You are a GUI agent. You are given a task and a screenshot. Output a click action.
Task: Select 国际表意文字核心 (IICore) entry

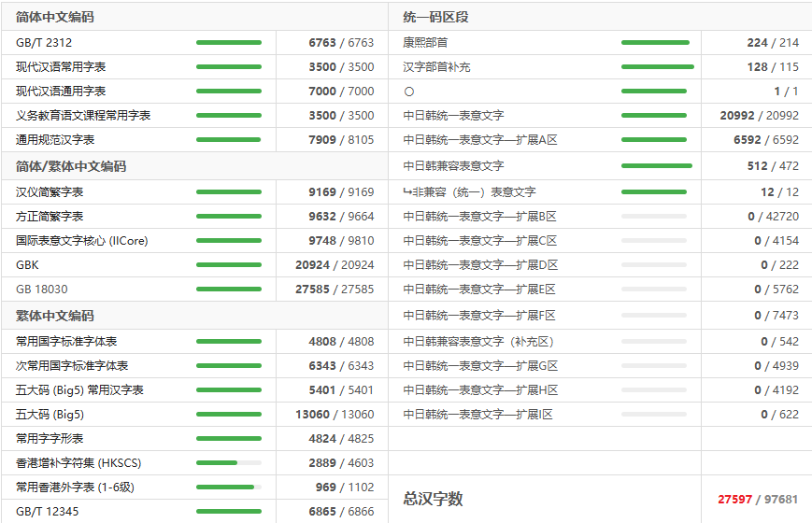[x=82, y=241]
